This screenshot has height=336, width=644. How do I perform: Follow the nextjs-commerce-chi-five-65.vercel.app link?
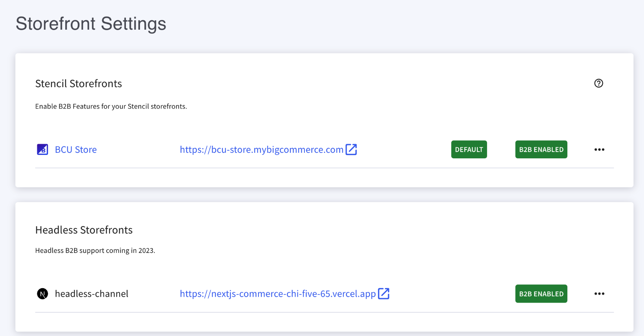(x=278, y=294)
